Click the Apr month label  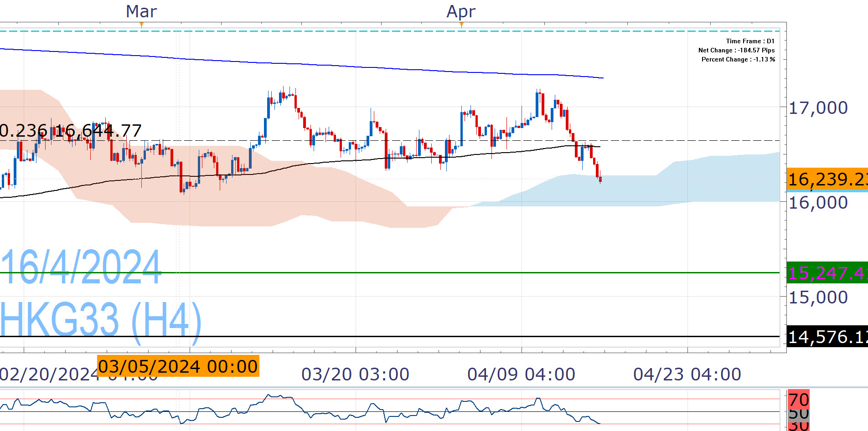click(x=461, y=11)
